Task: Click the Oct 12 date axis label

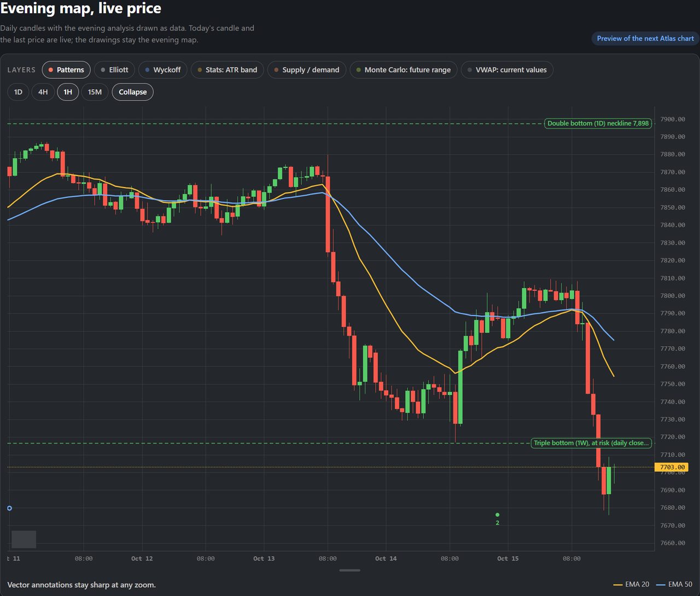Action: [142, 558]
